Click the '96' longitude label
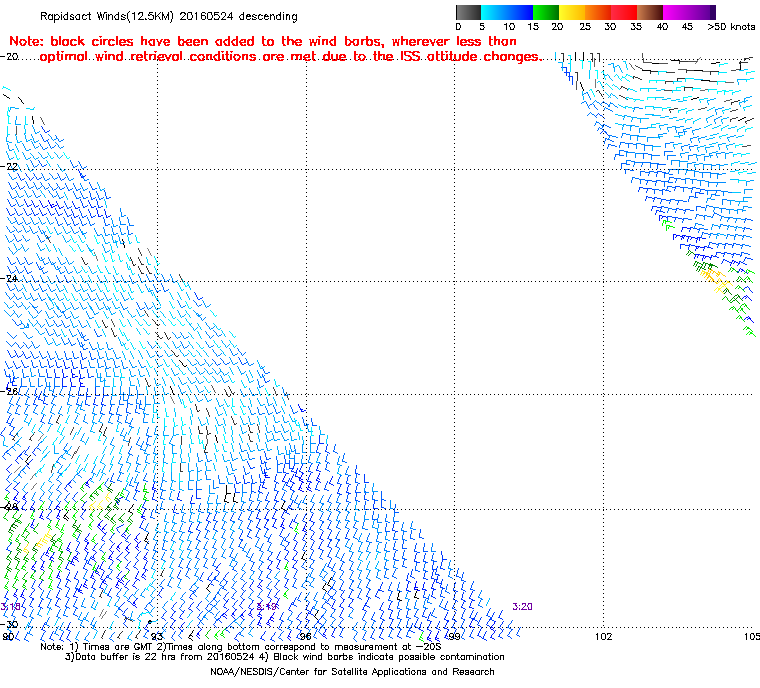760x688 pixels. [305, 636]
